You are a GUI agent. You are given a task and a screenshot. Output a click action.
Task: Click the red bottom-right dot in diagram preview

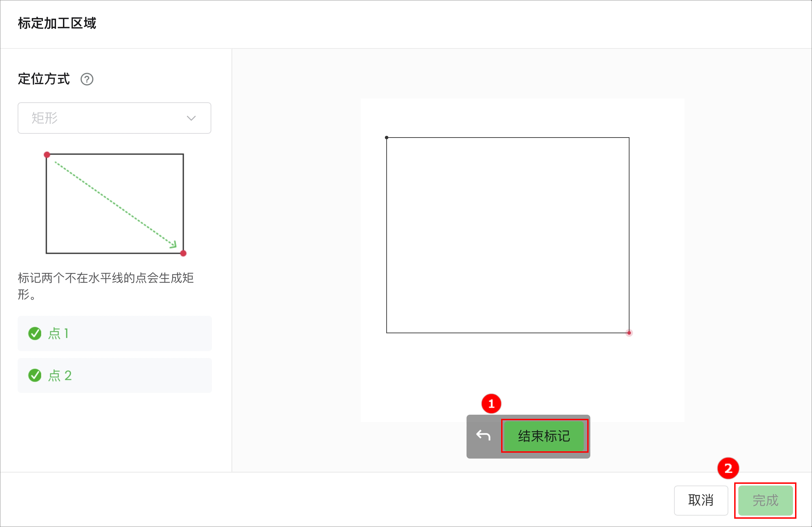(183, 253)
